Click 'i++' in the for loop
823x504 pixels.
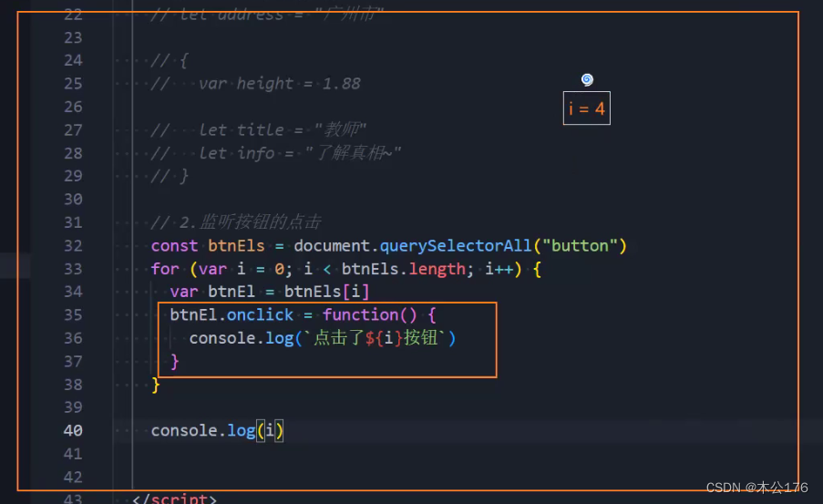499,269
